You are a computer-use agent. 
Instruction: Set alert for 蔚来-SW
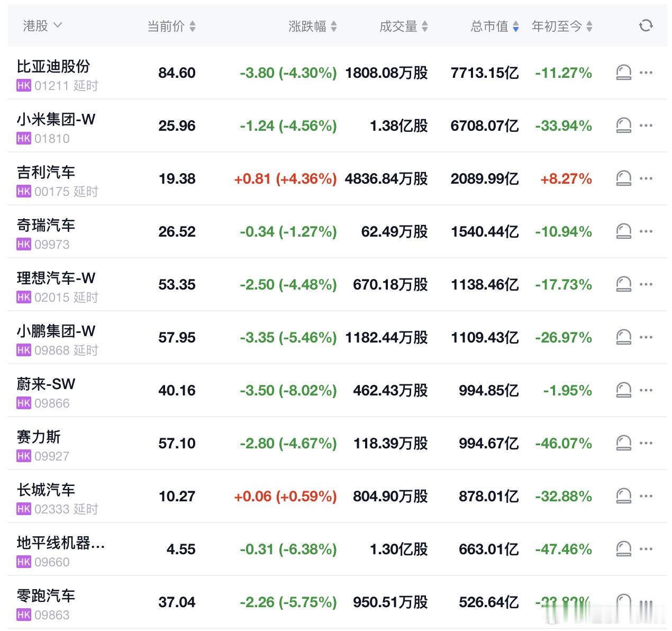point(624,390)
